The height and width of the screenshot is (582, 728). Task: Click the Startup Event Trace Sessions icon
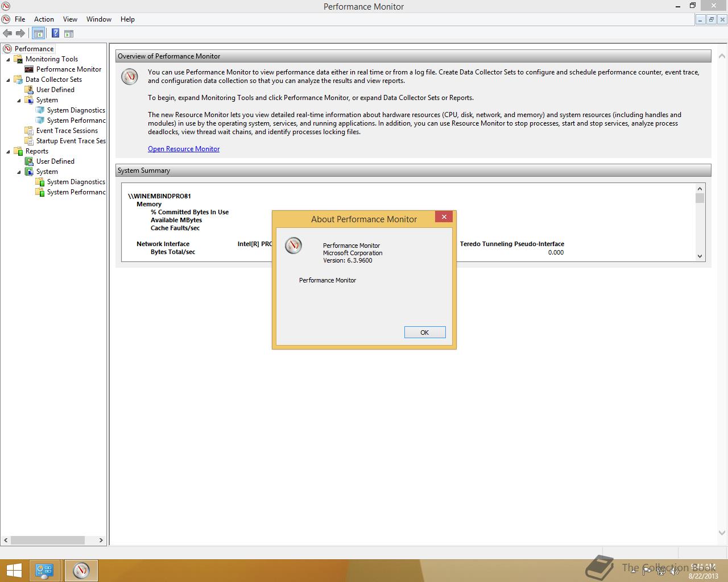coord(29,141)
